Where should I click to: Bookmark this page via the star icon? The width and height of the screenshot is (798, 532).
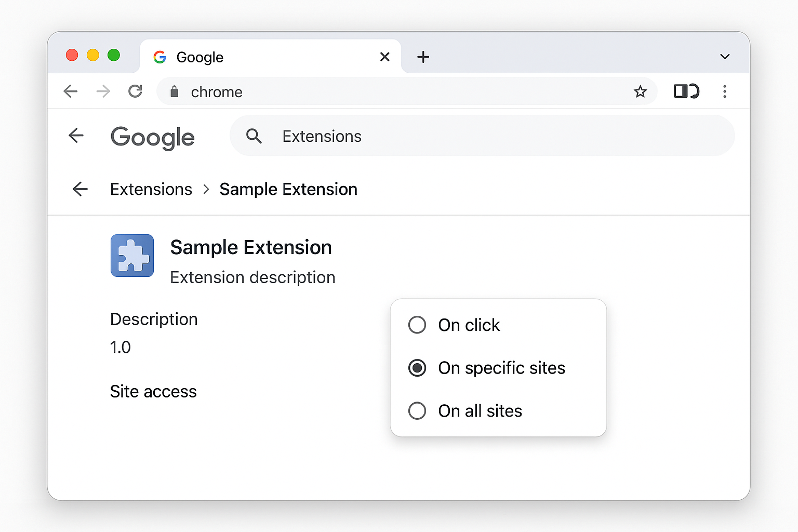click(x=641, y=91)
